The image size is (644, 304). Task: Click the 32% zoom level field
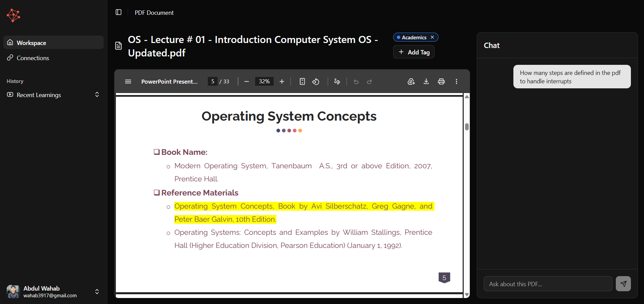(264, 82)
